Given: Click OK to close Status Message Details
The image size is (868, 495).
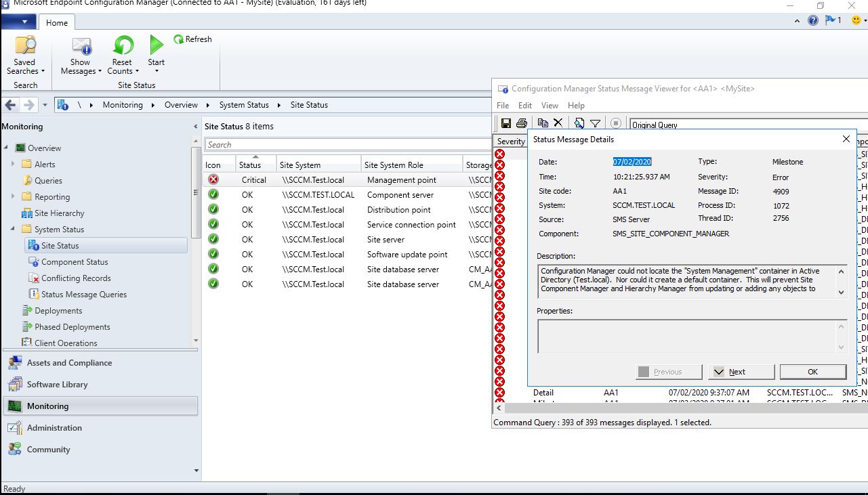Looking at the screenshot, I should click(812, 371).
